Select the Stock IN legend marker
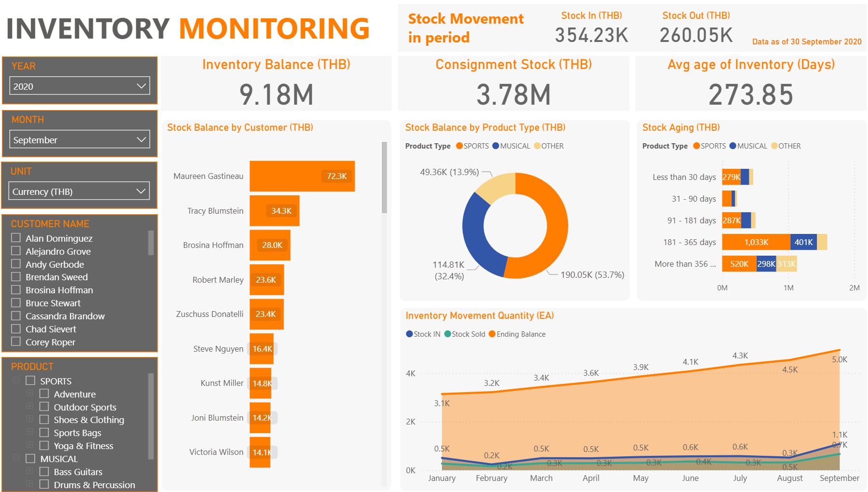This screenshot has width=868, height=492. pos(409,334)
